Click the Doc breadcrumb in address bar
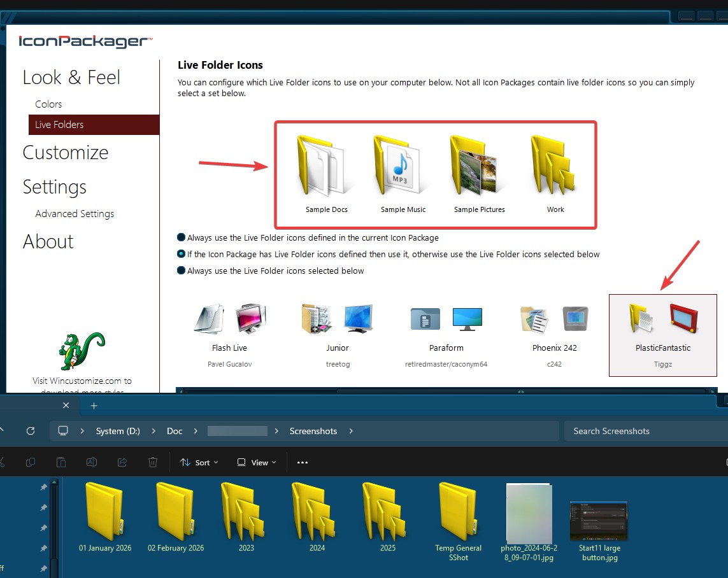The height and width of the screenshot is (578, 728). coord(175,431)
